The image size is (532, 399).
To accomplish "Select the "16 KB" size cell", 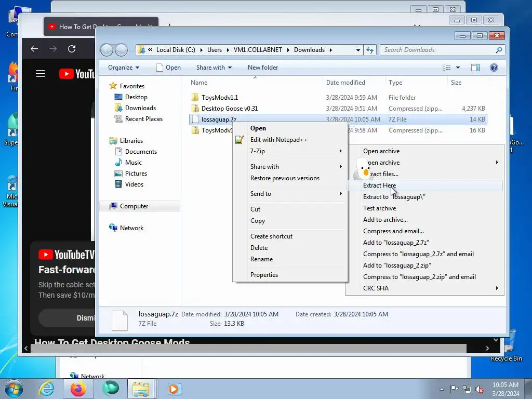I will [477, 130].
